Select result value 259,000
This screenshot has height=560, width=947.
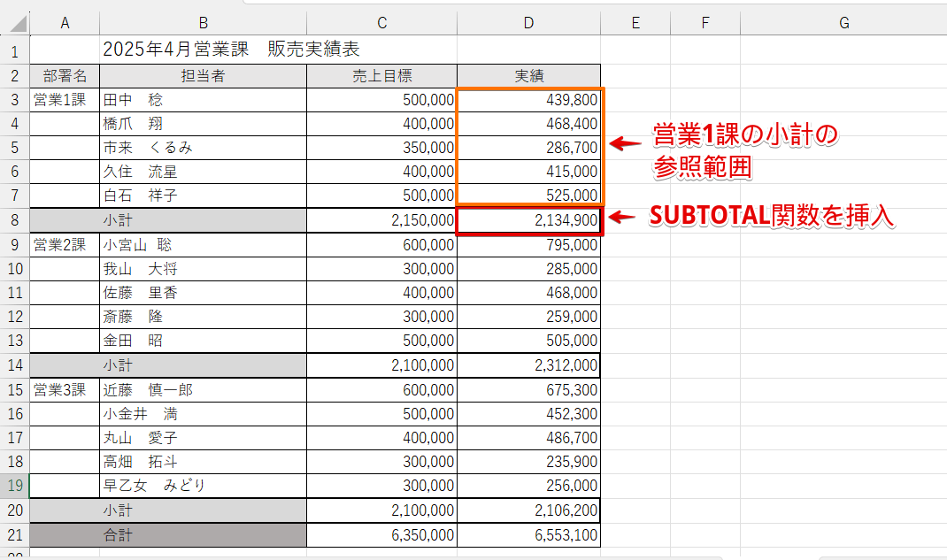click(528, 317)
